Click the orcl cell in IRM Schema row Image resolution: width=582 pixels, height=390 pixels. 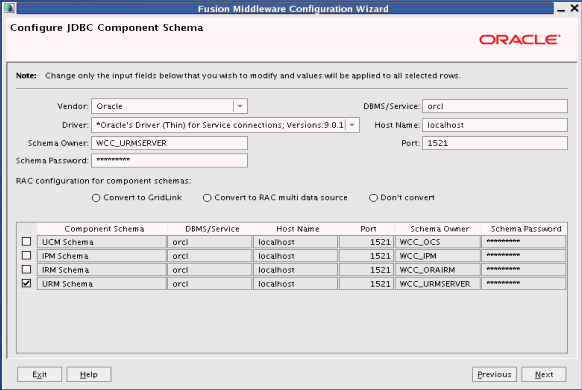[x=210, y=270]
